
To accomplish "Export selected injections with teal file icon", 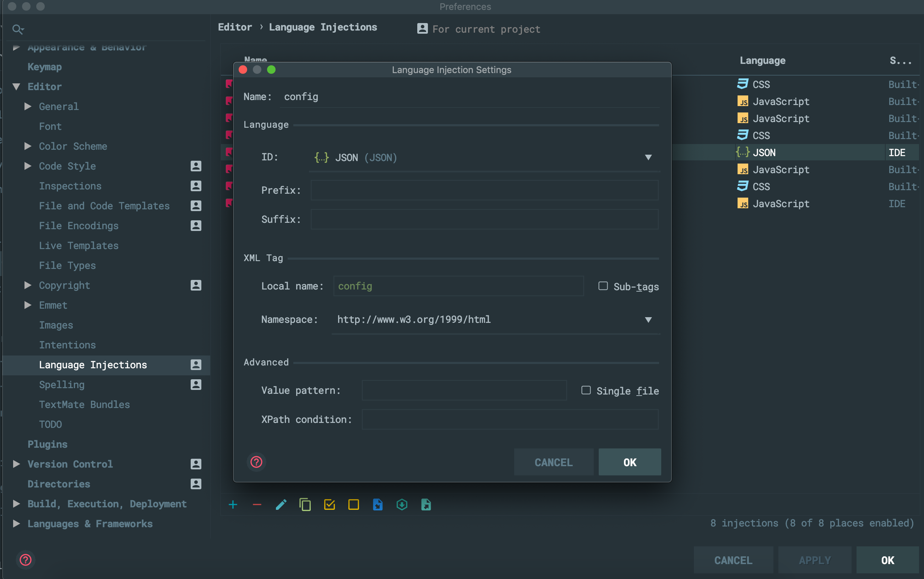I will click(x=426, y=505).
